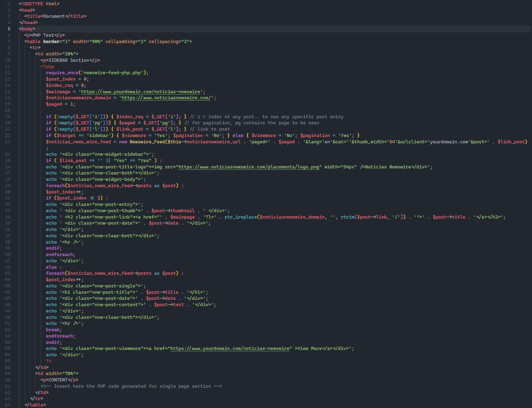Click the comment 'for pagination, pg contains the page'
Image resolution: width=532 pixels, height=408 pixels.
point(252,123)
